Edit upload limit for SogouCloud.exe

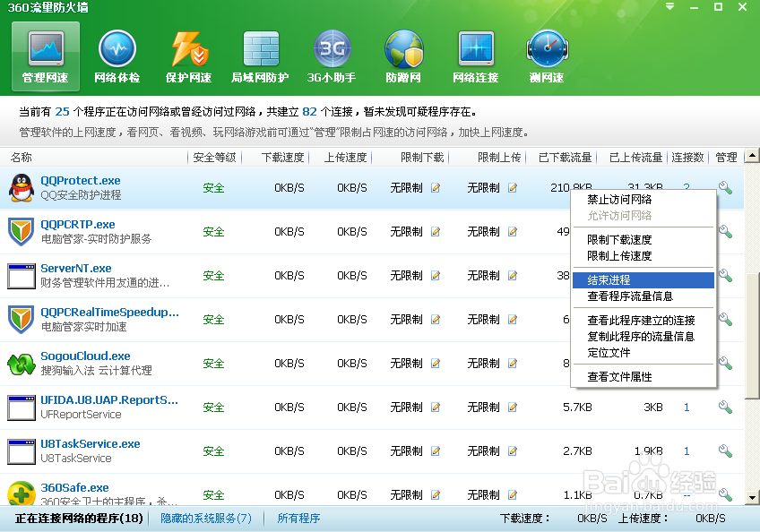(x=513, y=363)
